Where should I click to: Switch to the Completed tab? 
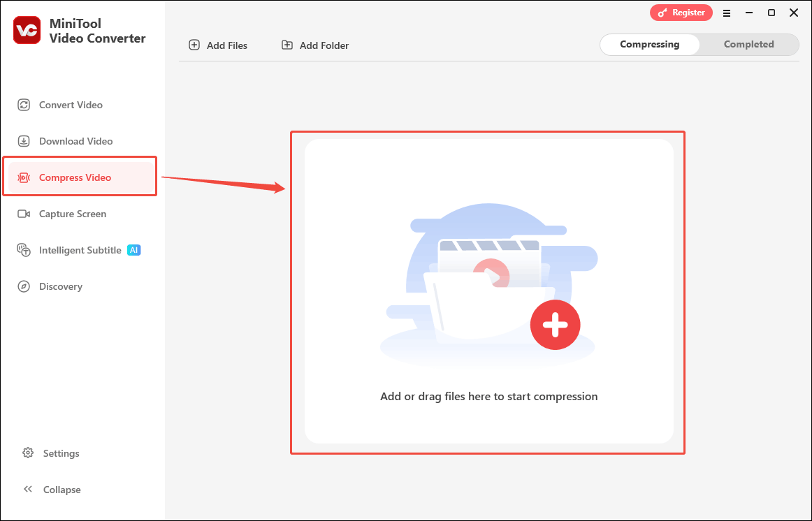tap(748, 44)
